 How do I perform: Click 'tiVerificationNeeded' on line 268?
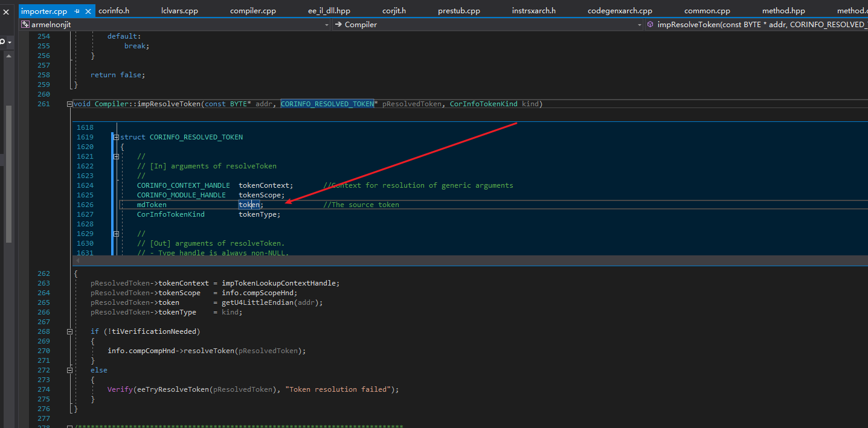pyautogui.click(x=154, y=331)
